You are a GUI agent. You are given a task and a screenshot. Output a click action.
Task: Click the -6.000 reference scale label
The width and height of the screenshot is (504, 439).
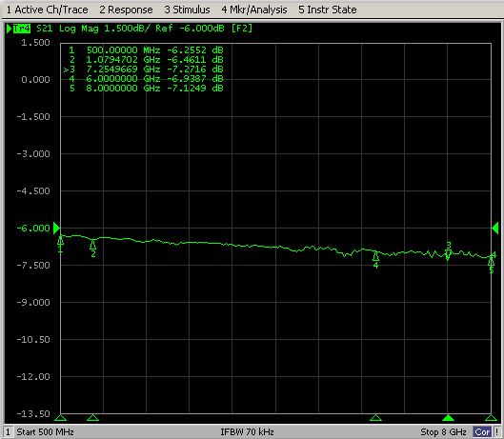(x=33, y=229)
